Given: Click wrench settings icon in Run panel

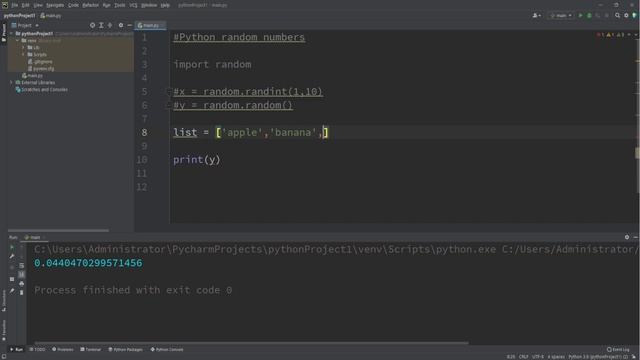Looking at the screenshot, I should [12, 256].
